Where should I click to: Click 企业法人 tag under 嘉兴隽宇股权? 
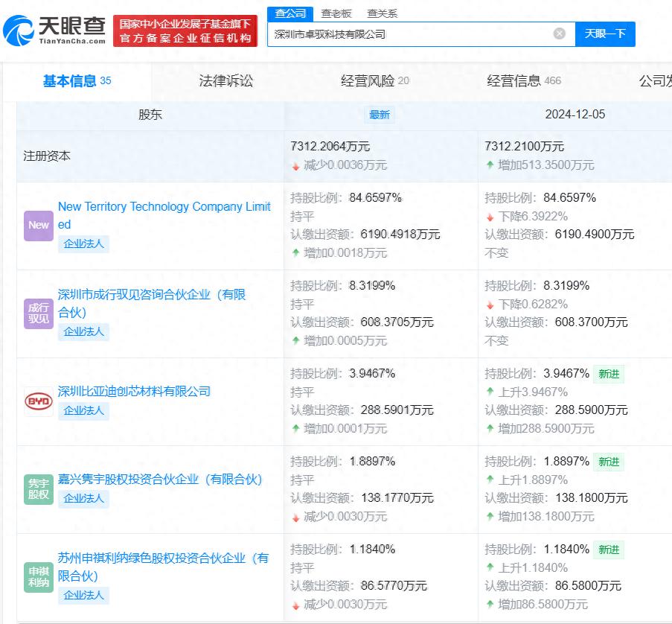(83, 498)
